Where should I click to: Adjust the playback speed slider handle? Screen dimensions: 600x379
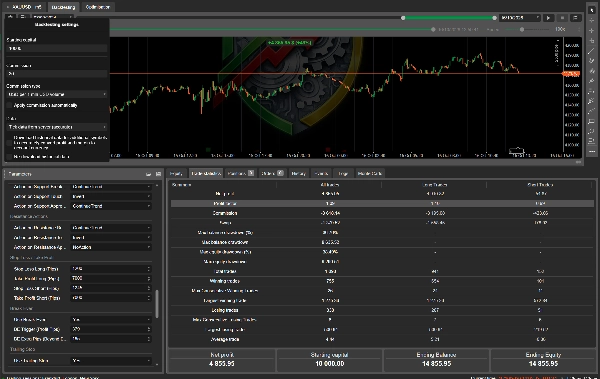[x=522, y=29]
